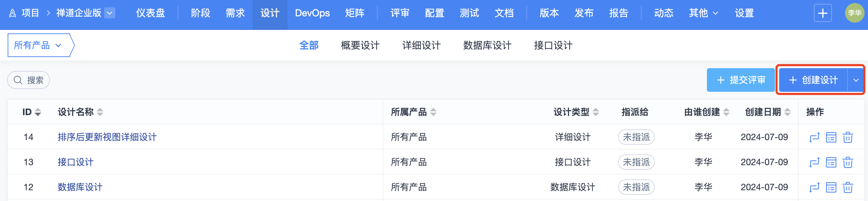Switch to the 详细设计 tab
The image size is (868, 201).
coord(421,45)
